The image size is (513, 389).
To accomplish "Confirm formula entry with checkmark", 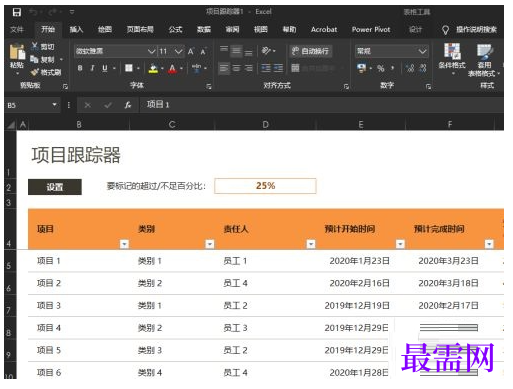I will pos(108,105).
